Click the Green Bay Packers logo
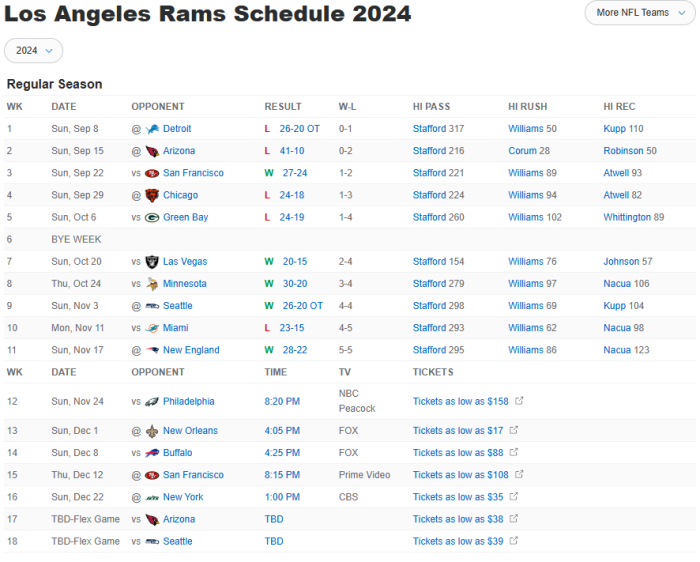The width and height of the screenshot is (700, 562). tap(152, 217)
